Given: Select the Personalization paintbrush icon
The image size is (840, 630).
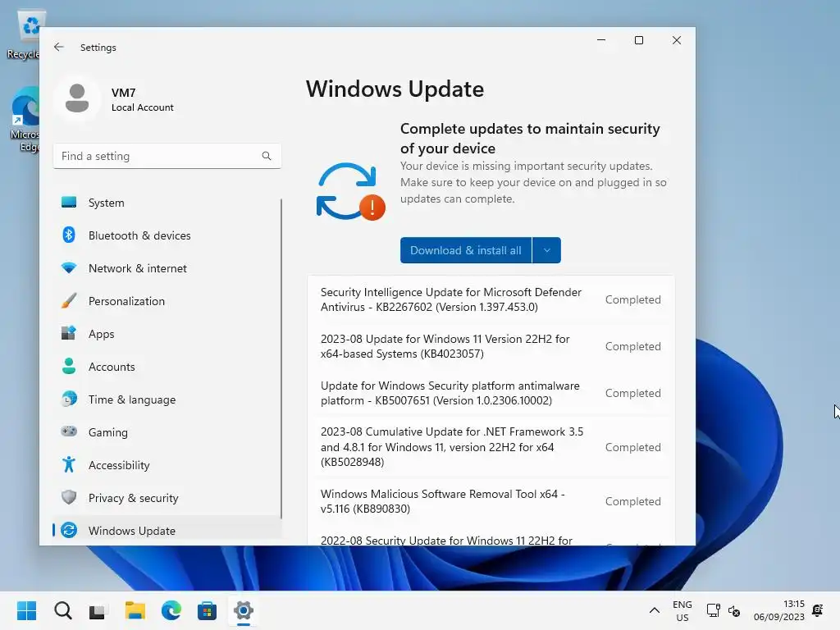Looking at the screenshot, I should pos(69,300).
